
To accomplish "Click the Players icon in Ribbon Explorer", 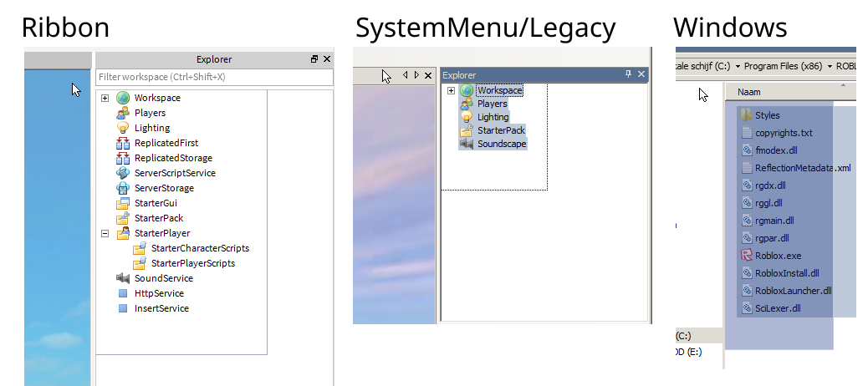I will [123, 113].
